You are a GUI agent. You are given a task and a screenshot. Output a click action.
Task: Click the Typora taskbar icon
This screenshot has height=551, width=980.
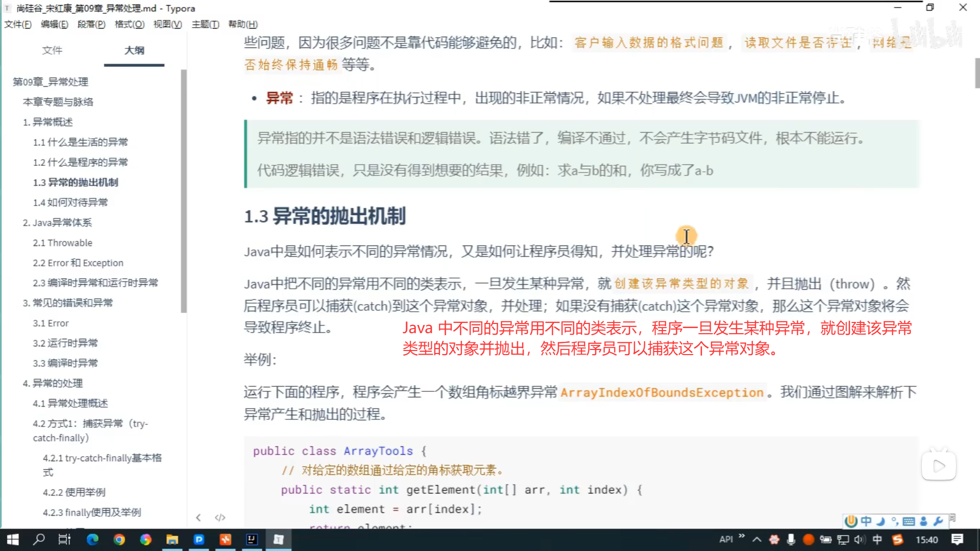(x=278, y=539)
